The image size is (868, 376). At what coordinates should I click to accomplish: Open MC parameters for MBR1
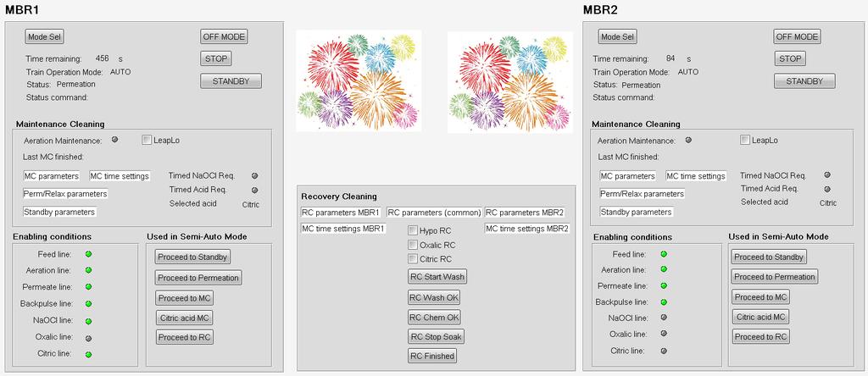click(52, 176)
